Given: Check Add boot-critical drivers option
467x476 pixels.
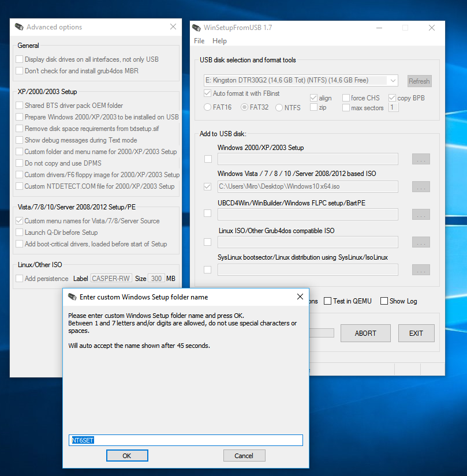Looking at the screenshot, I should coord(19,243).
